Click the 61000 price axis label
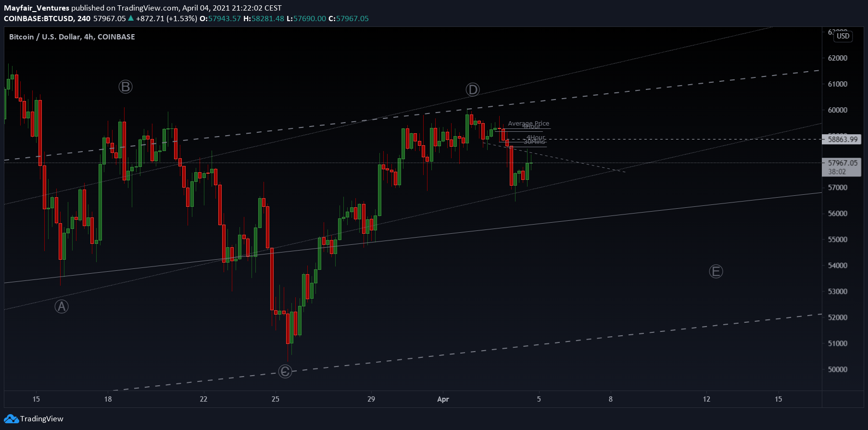868x430 pixels. tap(838, 84)
